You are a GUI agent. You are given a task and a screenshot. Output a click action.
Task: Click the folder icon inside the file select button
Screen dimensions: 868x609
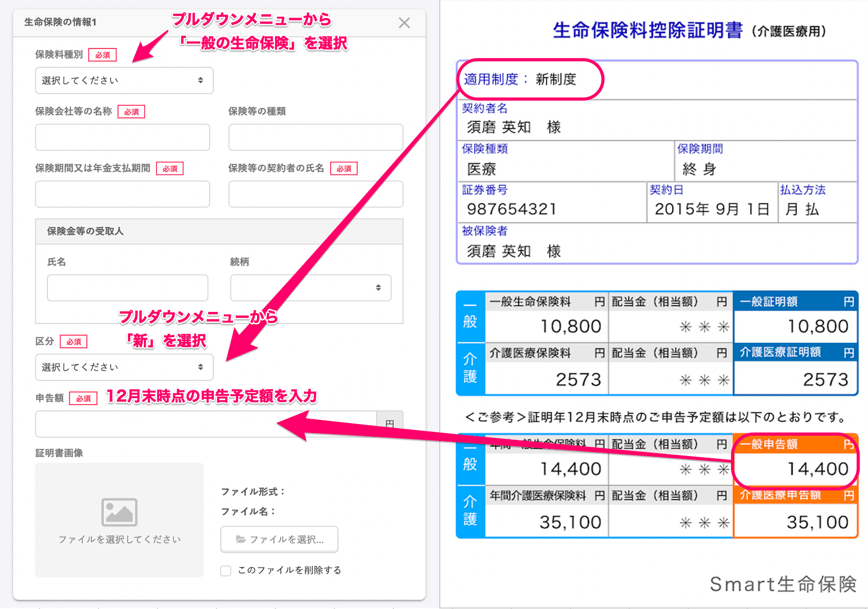tap(241, 539)
